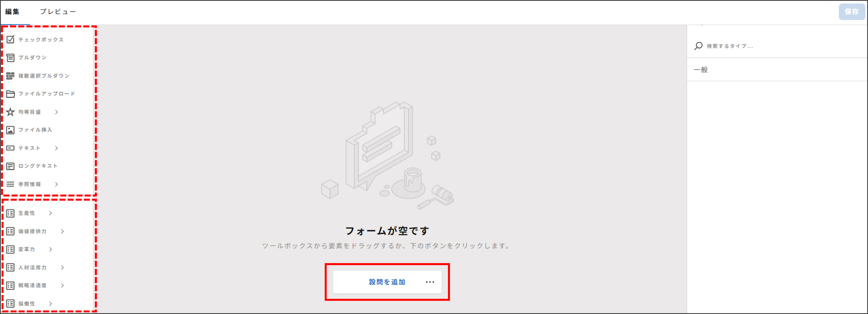The width and height of the screenshot is (868, 314).
Task: Expand the 参照情報 category
Action: 56,184
